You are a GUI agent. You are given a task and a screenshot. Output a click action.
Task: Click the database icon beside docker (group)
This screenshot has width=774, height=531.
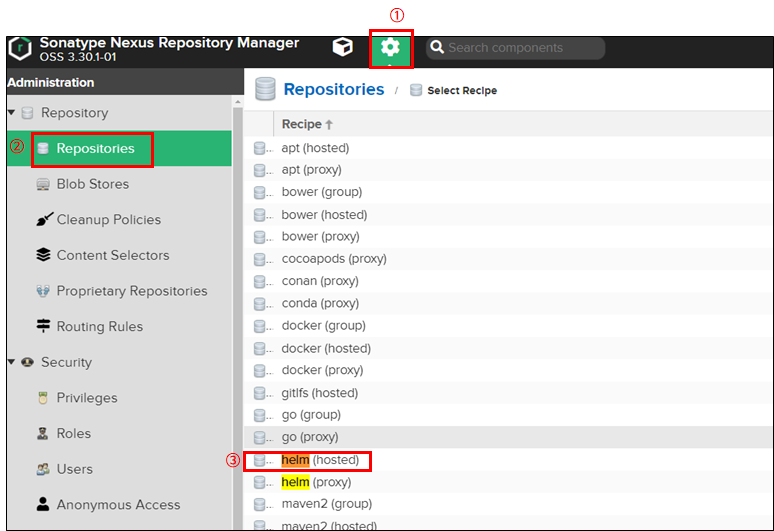click(260, 326)
